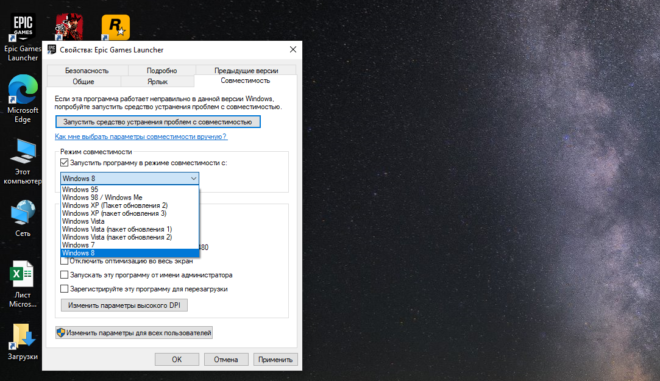Switch to the Ярлык tab
The width and height of the screenshot is (660, 381).
click(157, 81)
